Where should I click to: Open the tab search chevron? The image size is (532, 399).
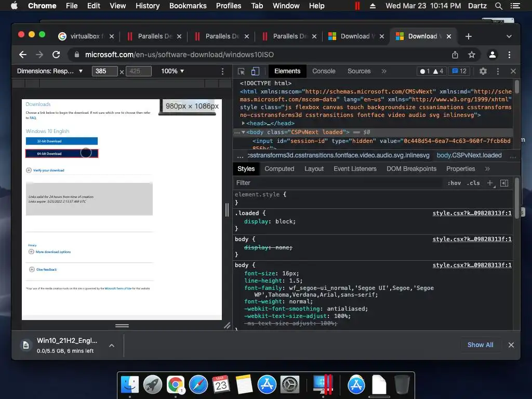point(509,36)
